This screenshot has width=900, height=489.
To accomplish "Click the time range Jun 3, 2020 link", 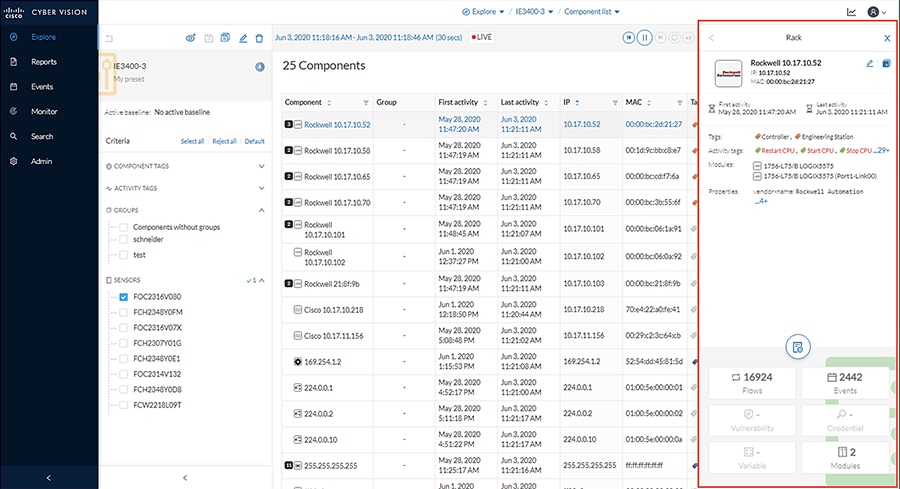I will (x=368, y=37).
